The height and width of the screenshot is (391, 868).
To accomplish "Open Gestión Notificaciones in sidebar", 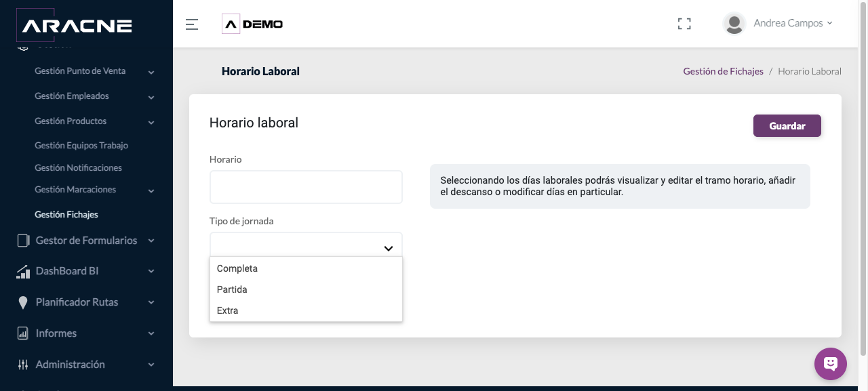I will (x=78, y=167).
